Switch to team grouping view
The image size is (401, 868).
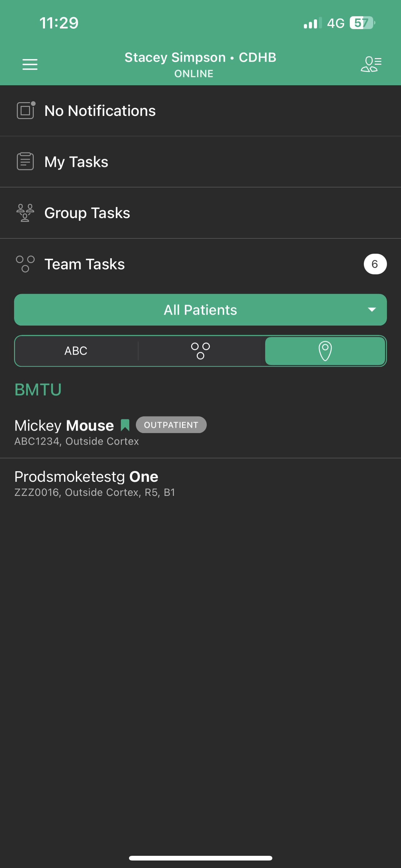(200, 351)
